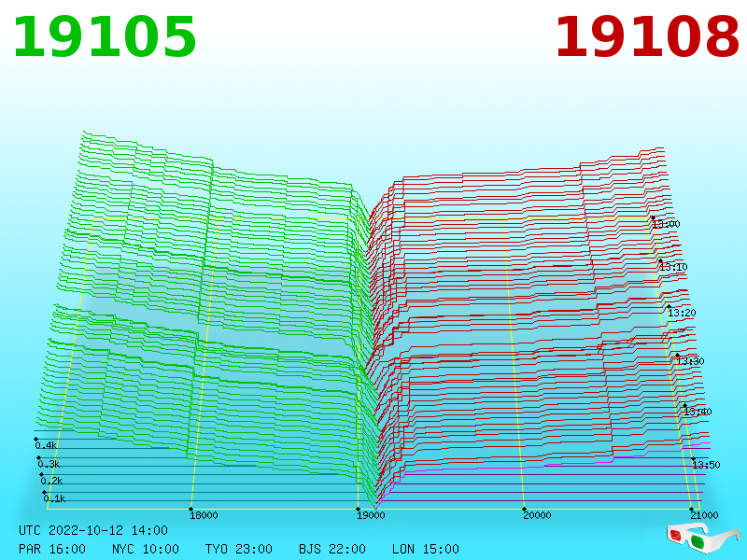
Task: Click the 13:40 time axis marker
Action: [x=698, y=412]
